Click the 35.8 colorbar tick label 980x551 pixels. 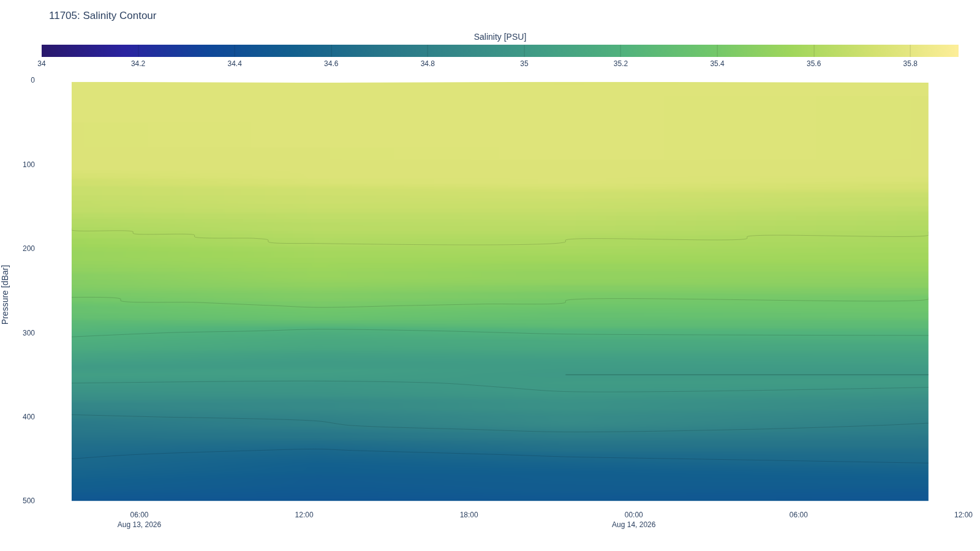pyautogui.click(x=910, y=64)
